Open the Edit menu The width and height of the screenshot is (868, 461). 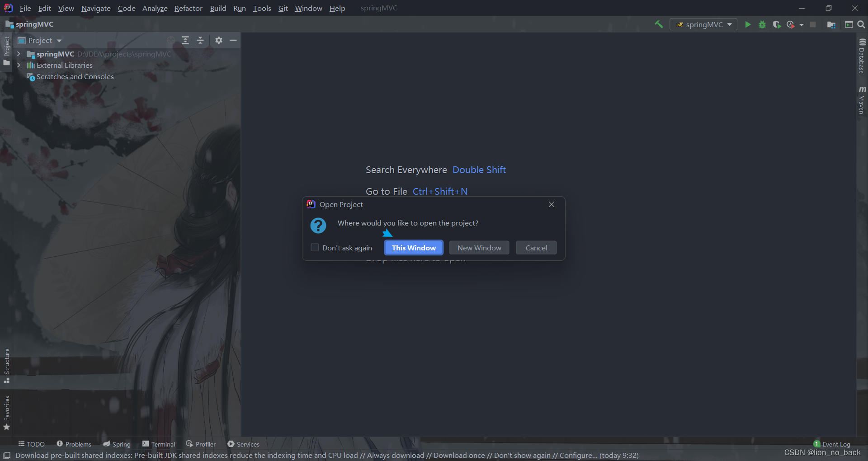tap(44, 8)
